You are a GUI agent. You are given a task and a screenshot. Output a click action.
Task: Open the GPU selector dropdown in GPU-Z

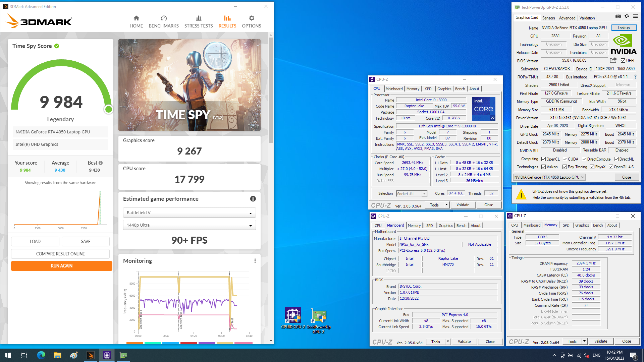click(549, 177)
